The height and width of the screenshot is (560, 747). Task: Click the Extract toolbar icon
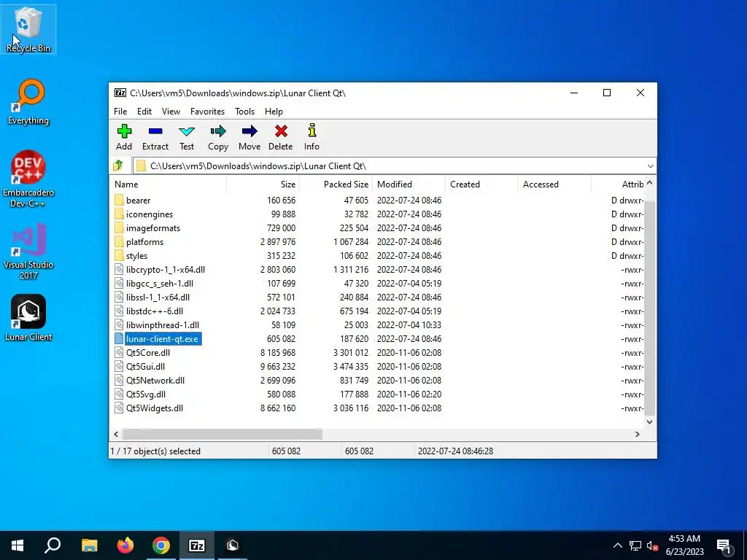pyautogui.click(x=155, y=131)
